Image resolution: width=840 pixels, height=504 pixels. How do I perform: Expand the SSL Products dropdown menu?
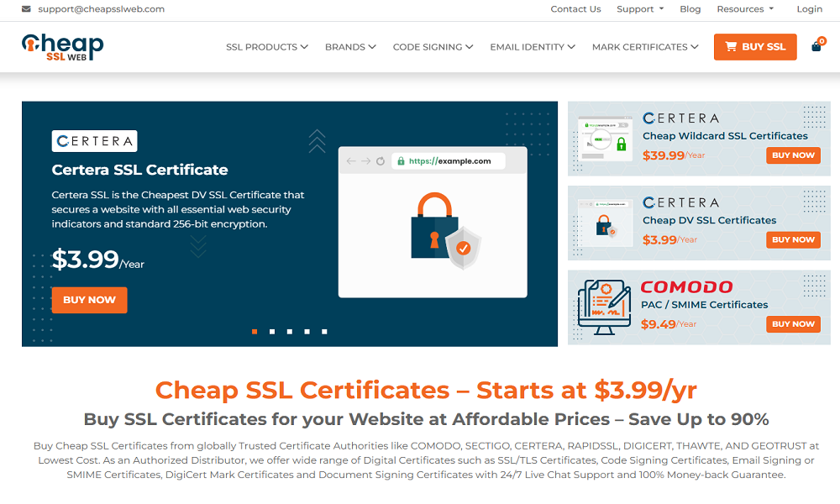[x=266, y=47]
